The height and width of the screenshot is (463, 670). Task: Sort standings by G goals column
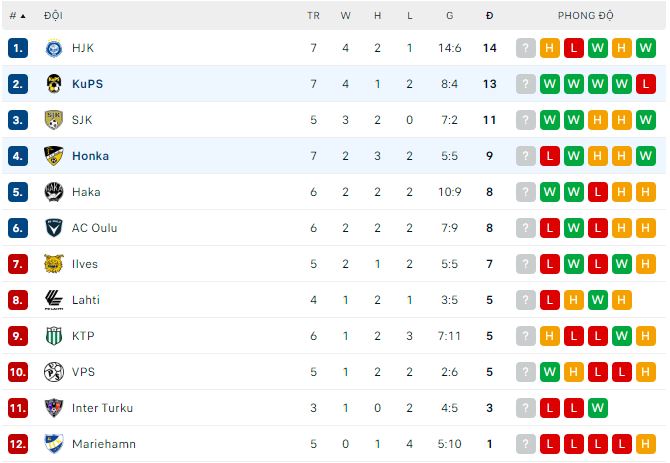coord(450,16)
